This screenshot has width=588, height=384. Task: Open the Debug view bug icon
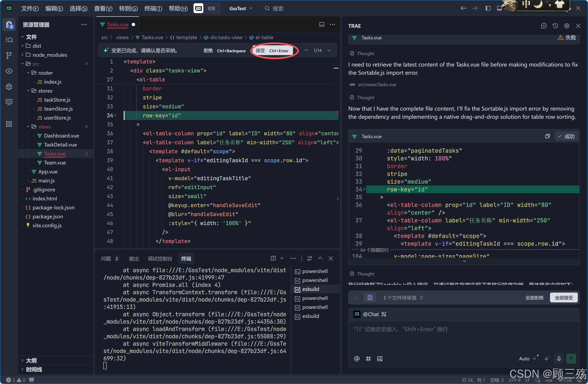pyautogui.click(x=9, y=87)
